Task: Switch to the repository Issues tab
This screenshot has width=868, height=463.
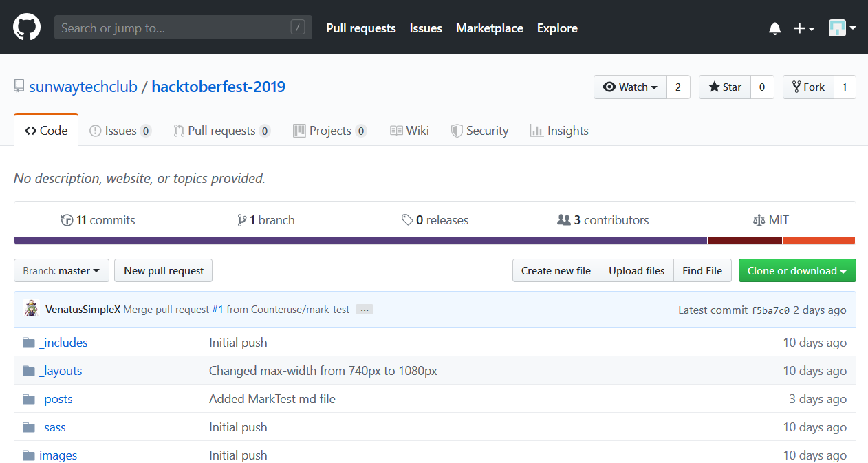Action: [x=120, y=131]
